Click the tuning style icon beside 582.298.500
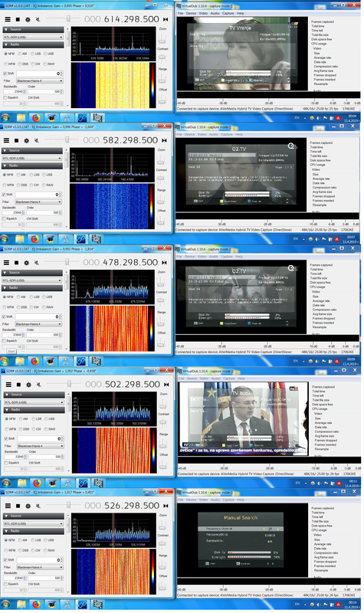The width and height of the screenshot is (364, 613). (x=164, y=140)
